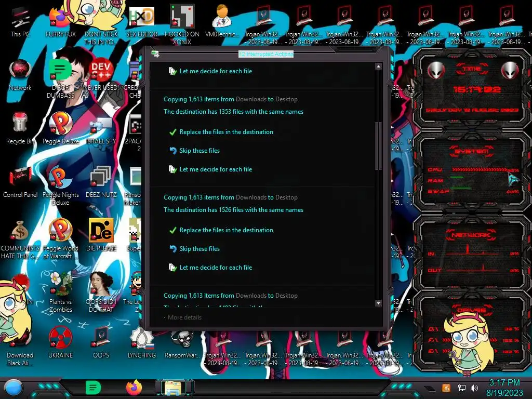The width and height of the screenshot is (532, 399).
Task: Click the Downloads link in 1353 conflict
Action: click(251, 99)
